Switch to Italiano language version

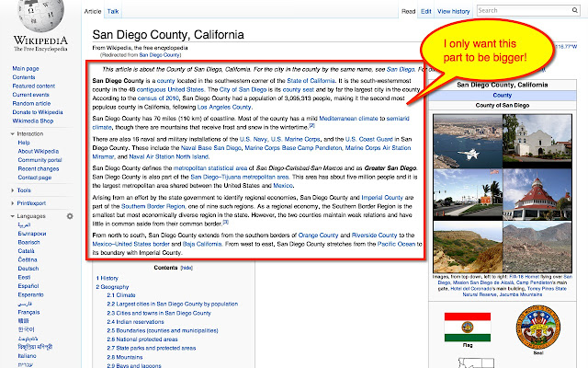(27, 356)
